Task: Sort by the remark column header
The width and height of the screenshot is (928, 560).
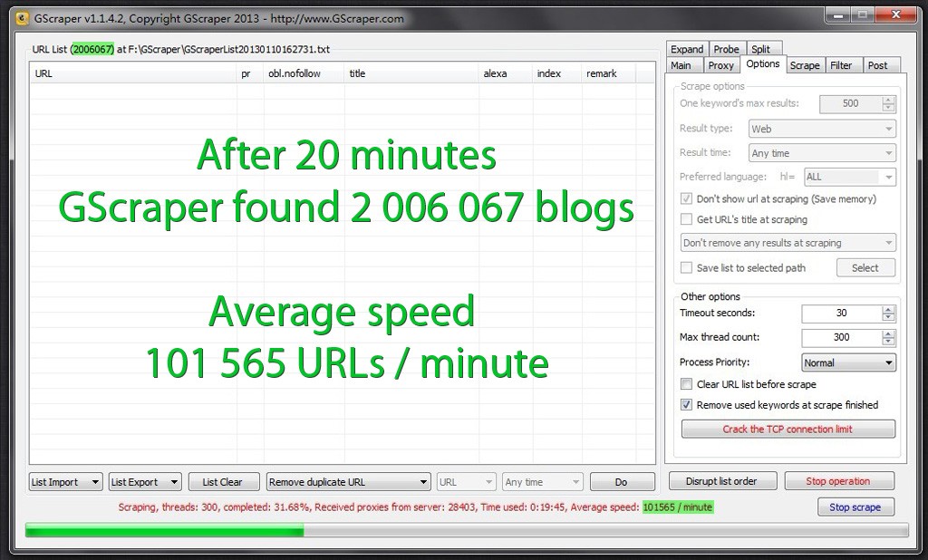Action: [608, 73]
